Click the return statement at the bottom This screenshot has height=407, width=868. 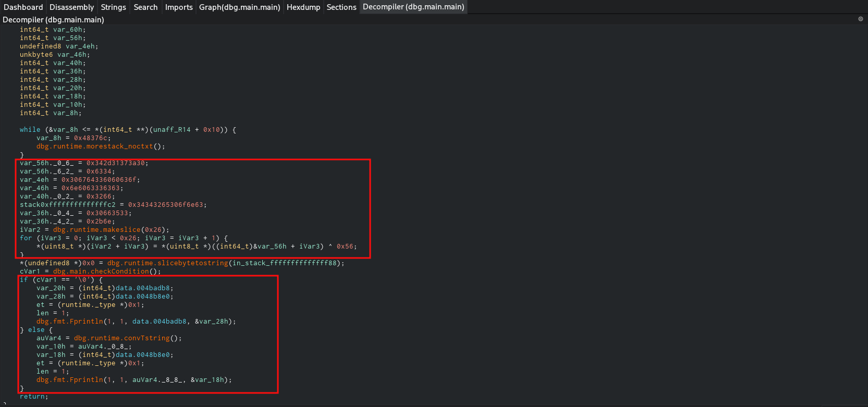click(33, 397)
